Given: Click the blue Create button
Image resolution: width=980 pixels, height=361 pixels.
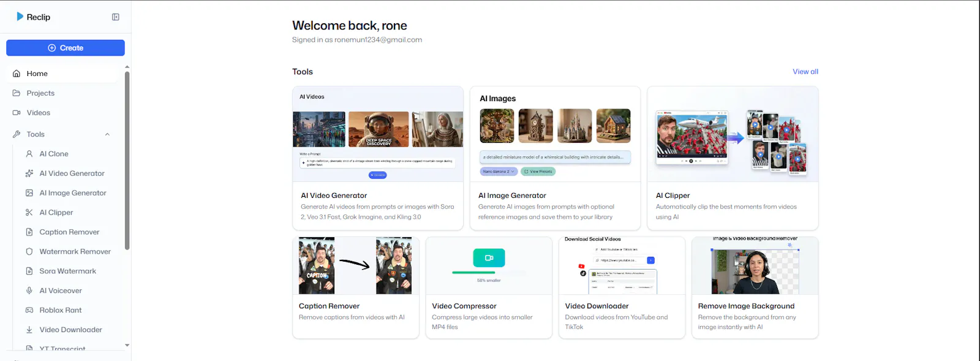Looking at the screenshot, I should [x=66, y=48].
